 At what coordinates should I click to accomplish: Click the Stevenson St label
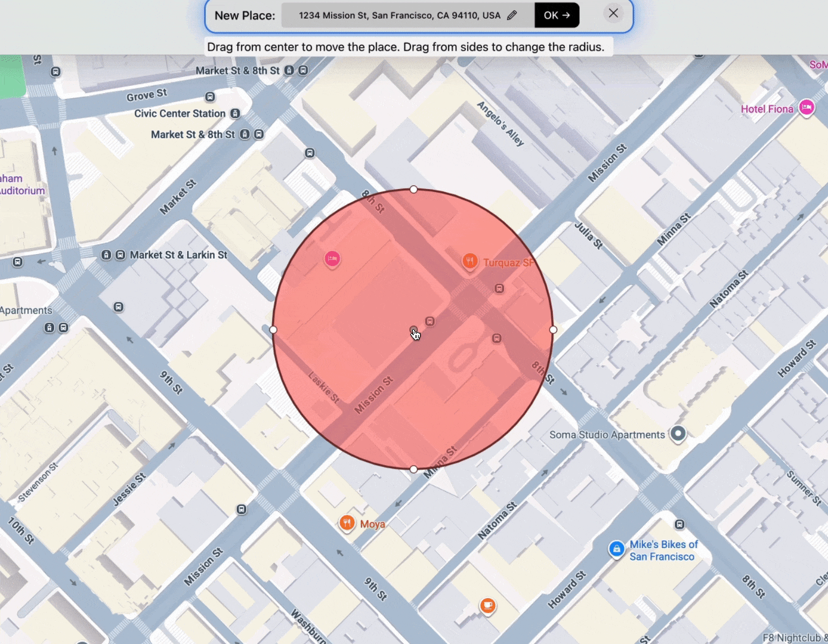coord(38,482)
